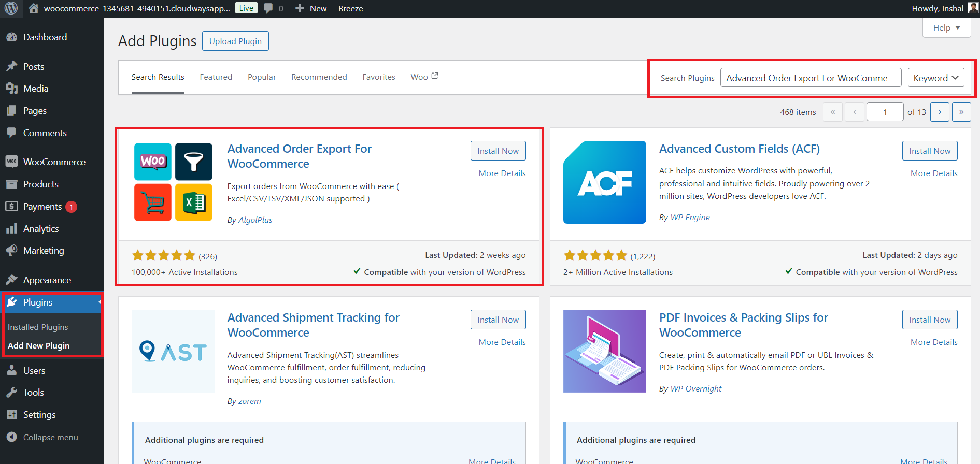Switch to the Favorites tab

pos(379,77)
